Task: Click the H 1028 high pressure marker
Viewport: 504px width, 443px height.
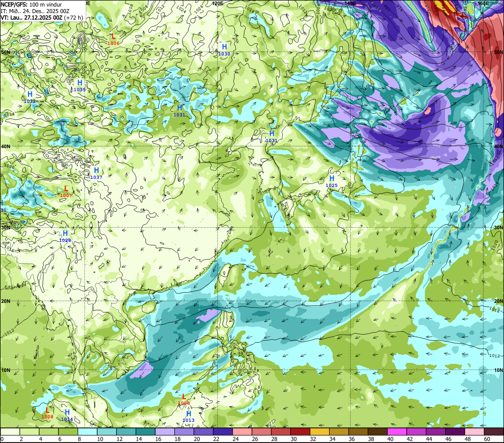Action: tap(65, 236)
